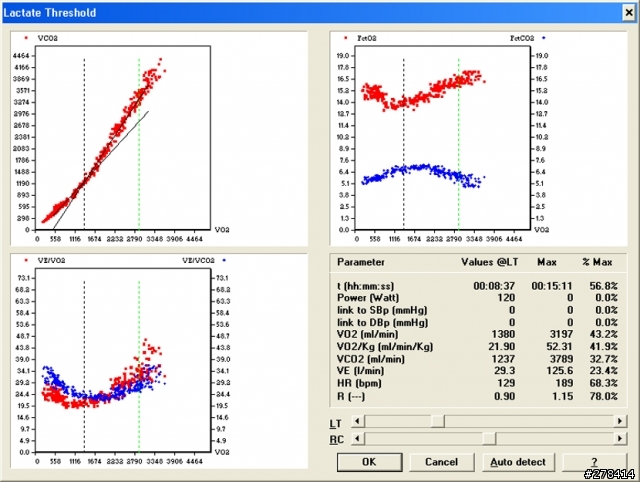
Task: Click the FetO2 legend label
Action: pos(367,38)
